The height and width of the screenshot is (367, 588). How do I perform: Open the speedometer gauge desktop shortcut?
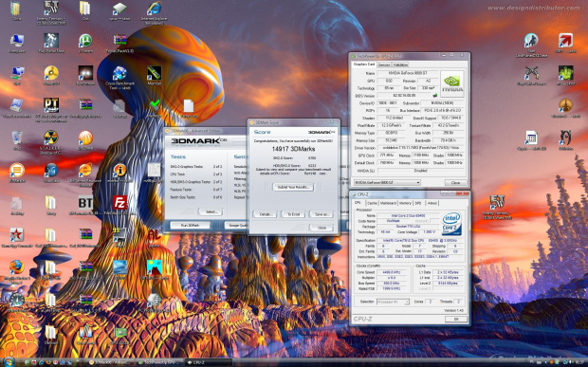17,300
